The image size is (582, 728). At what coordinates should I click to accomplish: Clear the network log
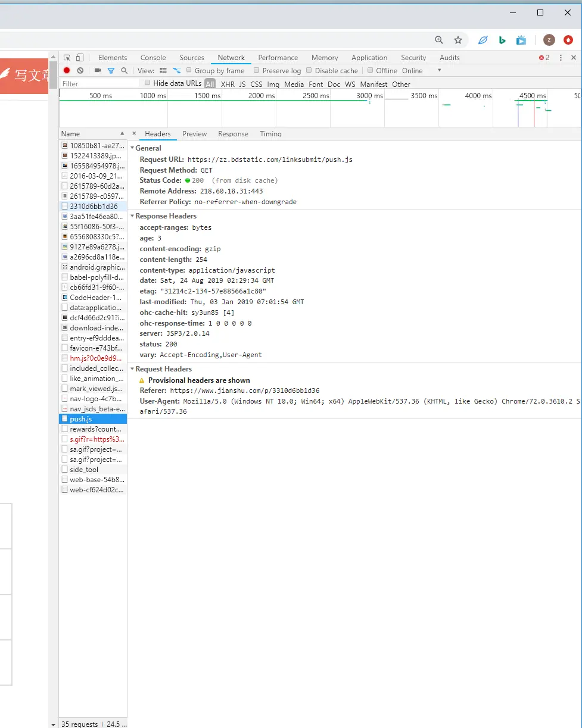(x=80, y=70)
